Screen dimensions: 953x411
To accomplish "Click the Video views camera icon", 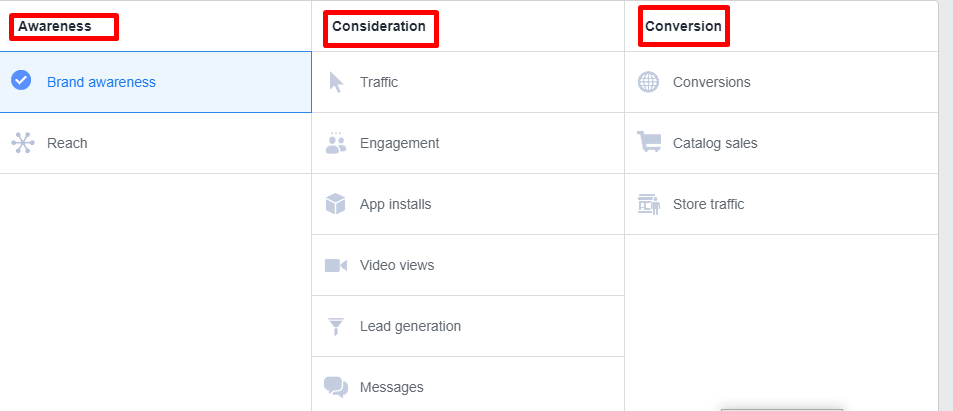I will pos(335,265).
